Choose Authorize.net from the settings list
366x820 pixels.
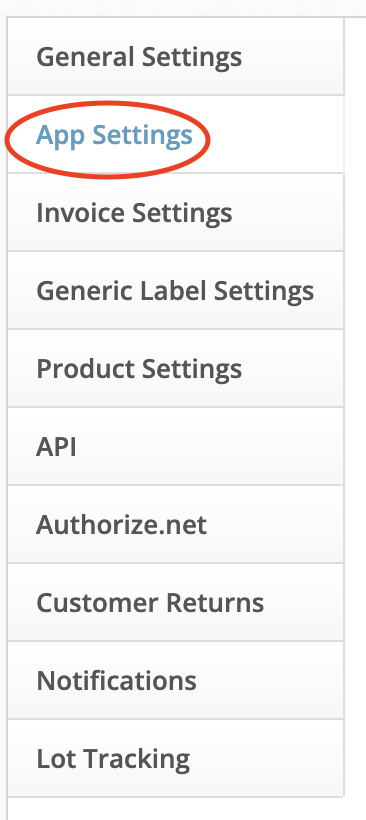pyautogui.click(x=176, y=524)
